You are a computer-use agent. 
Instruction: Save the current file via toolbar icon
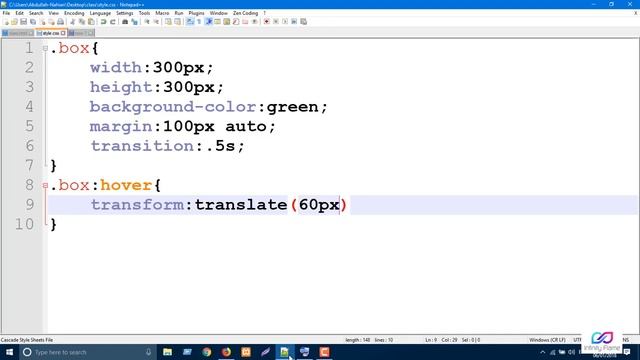(x=24, y=22)
